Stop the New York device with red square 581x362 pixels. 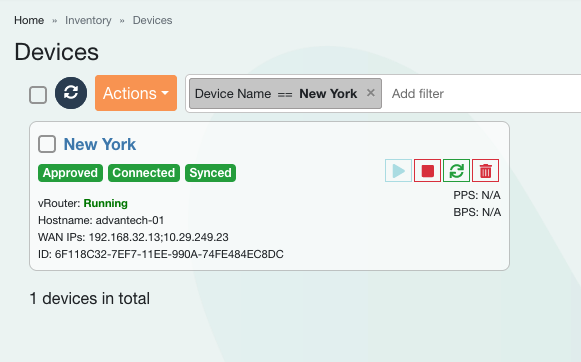[x=427, y=170]
